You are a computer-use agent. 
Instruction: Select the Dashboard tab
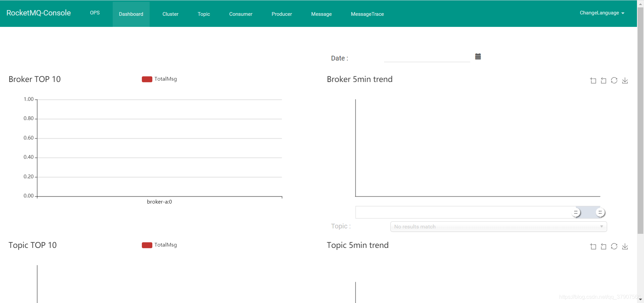click(131, 14)
